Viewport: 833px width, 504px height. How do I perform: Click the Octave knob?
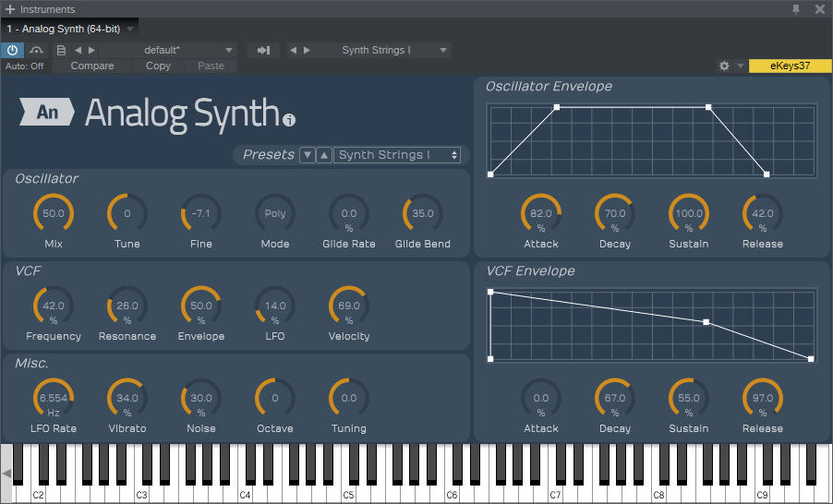[x=274, y=398]
